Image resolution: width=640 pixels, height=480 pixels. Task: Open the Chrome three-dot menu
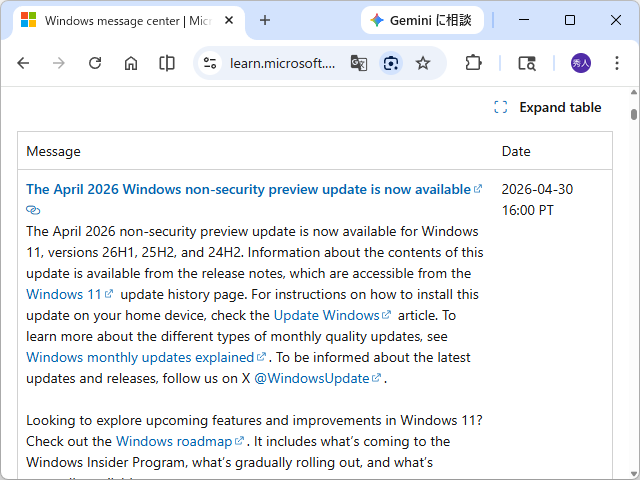(617, 63)
